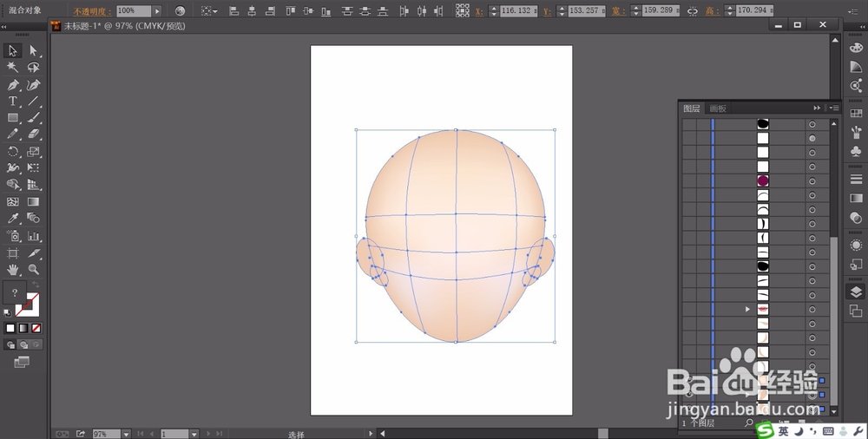
Task: Select the Selection tool (black arrow)
Action: [13, 51]
